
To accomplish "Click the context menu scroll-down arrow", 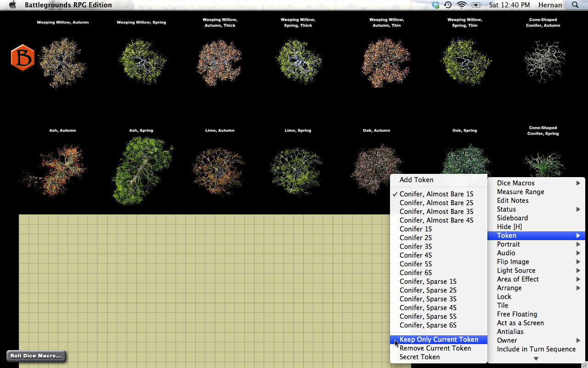I will coord(536,358).
